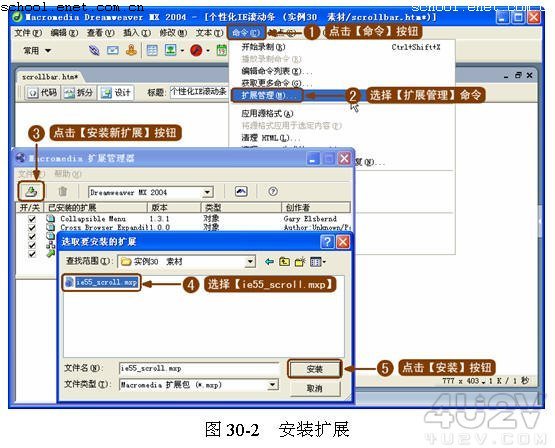Click the red Flash media icon
555x448 pixels.
[196, 51]
